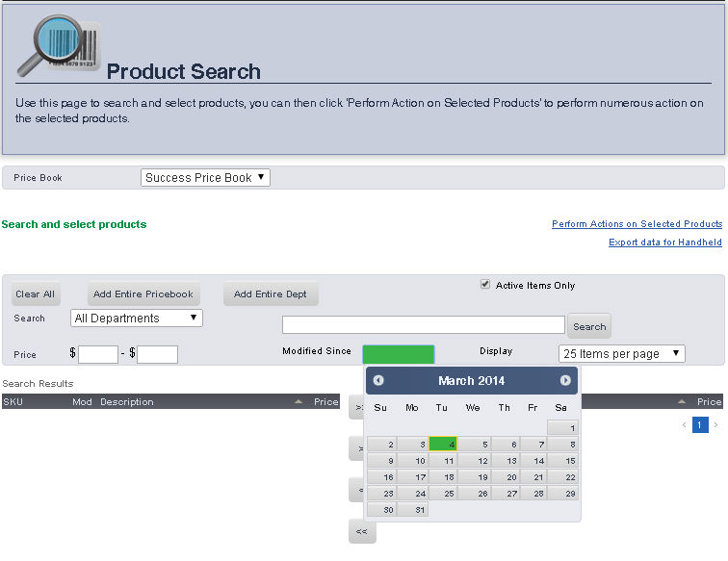The image size is (728, 561).
Task: Open the Price Book dropdown
Action: pyautogui.click(x=205, y=178)
